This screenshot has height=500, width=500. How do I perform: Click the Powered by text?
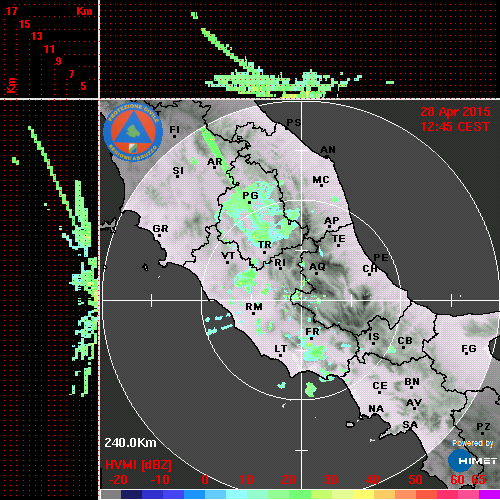tap(473, 443)
